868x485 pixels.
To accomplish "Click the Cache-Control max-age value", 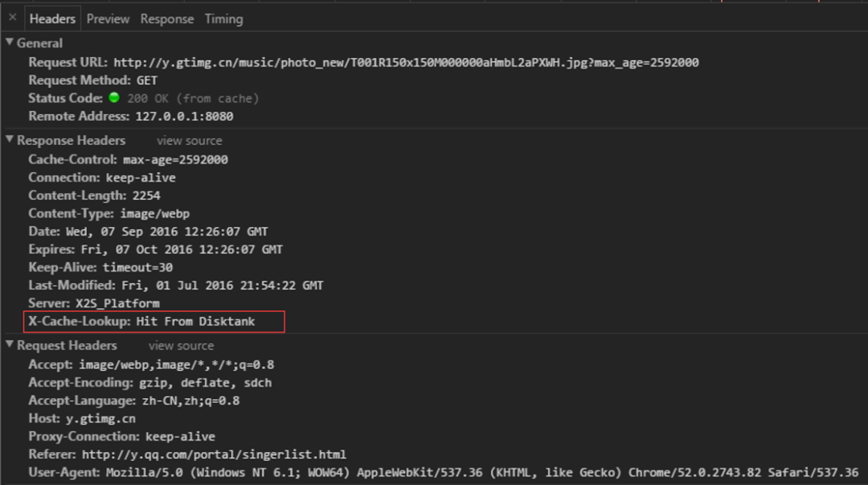I will (x=175, y=160).
